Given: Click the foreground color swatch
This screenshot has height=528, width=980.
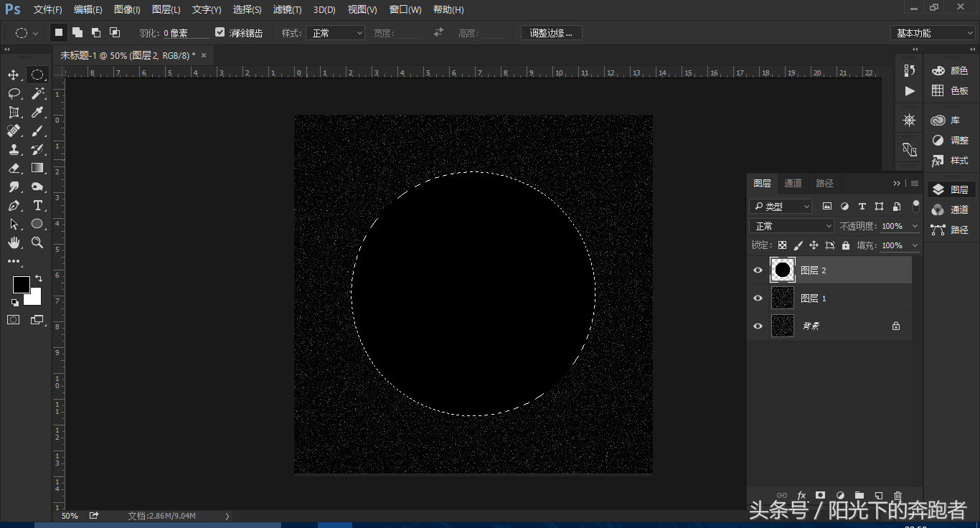Looking at the screenshot, I should coord(21,285).
